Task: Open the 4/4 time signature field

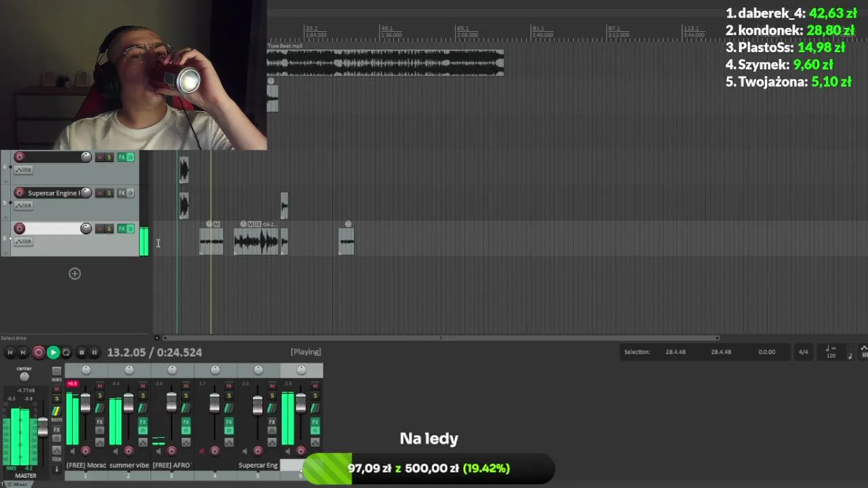Action: click(x=803, y=352)
